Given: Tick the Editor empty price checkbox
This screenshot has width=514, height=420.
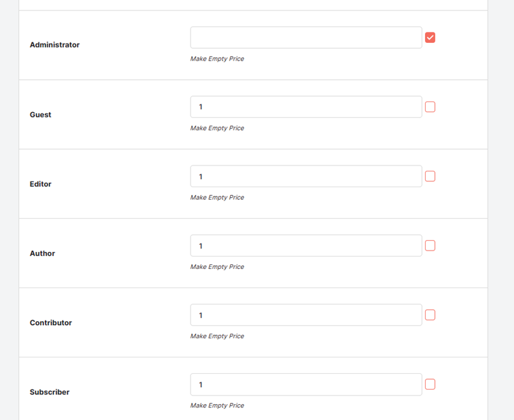Looking at the screenshot, I should click(430, 177).
